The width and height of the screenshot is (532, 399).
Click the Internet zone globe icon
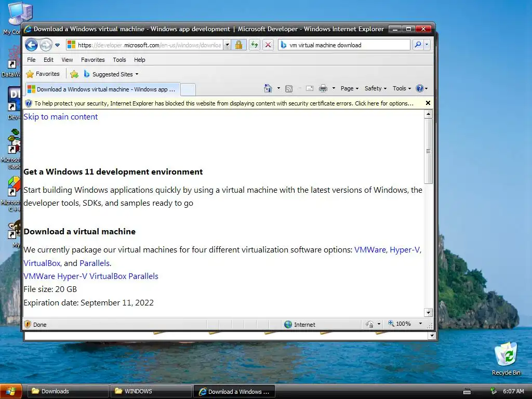pos(288,324)
